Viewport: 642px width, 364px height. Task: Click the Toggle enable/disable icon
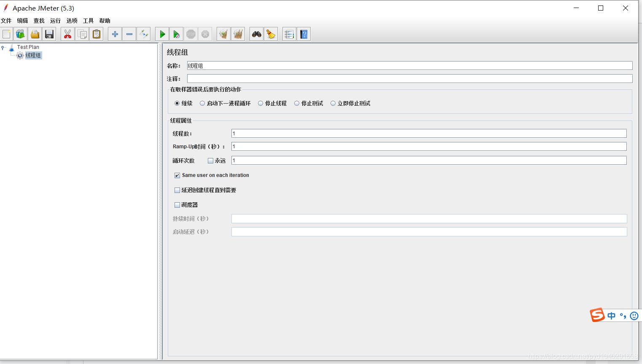[144, 34]
